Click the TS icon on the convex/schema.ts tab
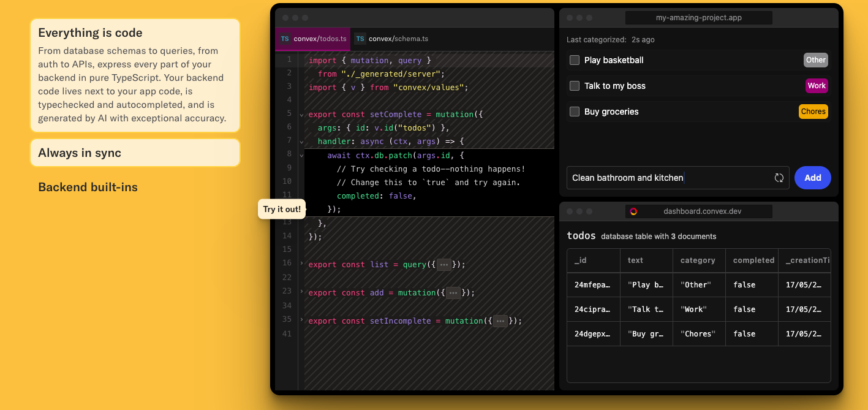The height and width of the screenshot is (410, 868). coord(360,38)
